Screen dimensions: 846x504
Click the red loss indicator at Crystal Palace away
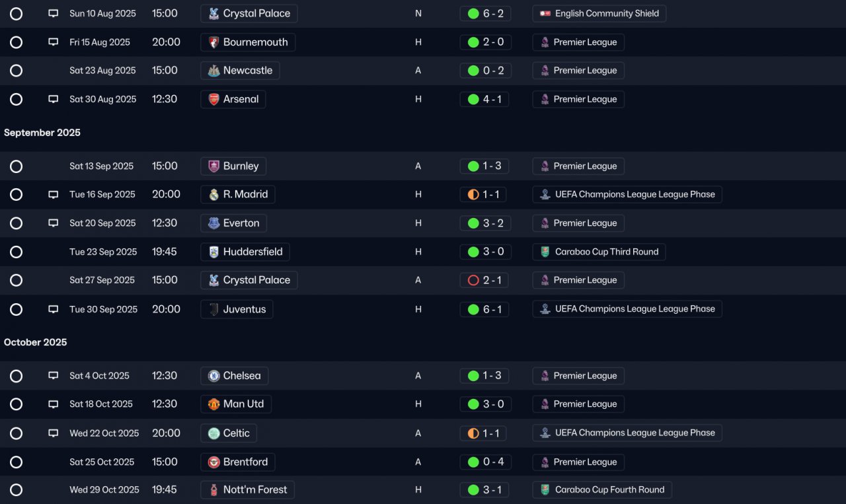pyautogui.click(x=473, y=281)
